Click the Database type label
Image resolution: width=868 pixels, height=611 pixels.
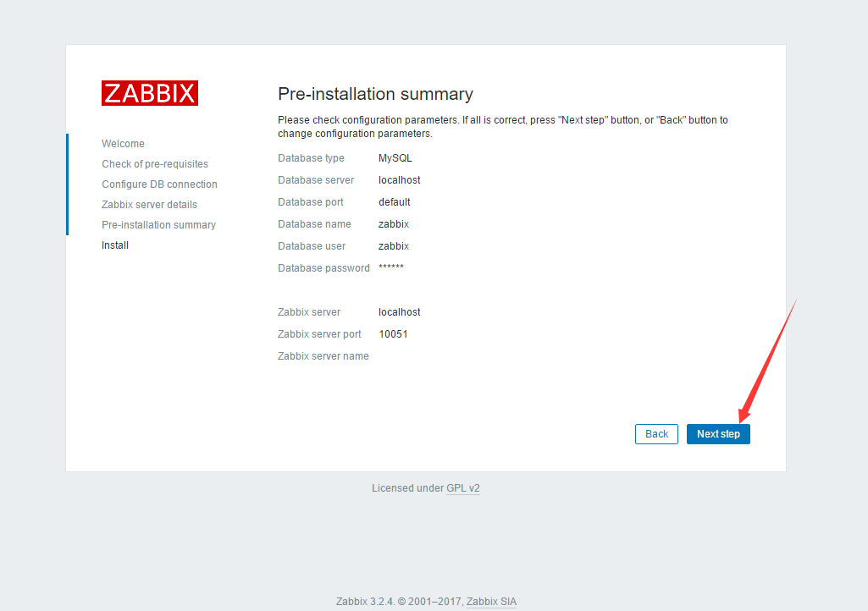[x=311, y=158]
